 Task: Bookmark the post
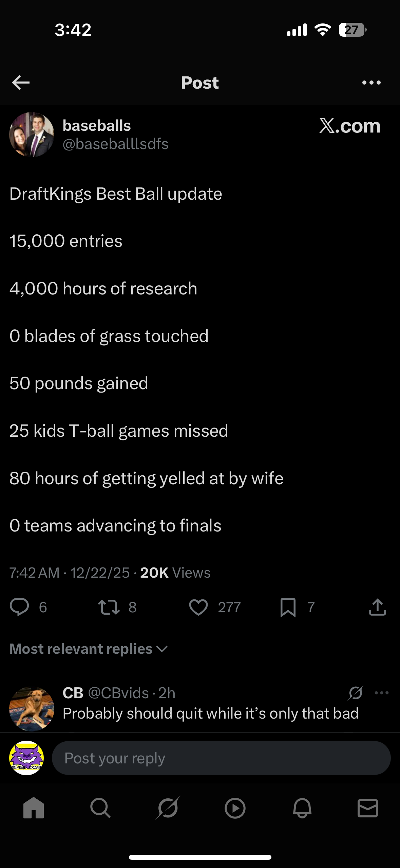pyautogui.click(x=288, y=607)
